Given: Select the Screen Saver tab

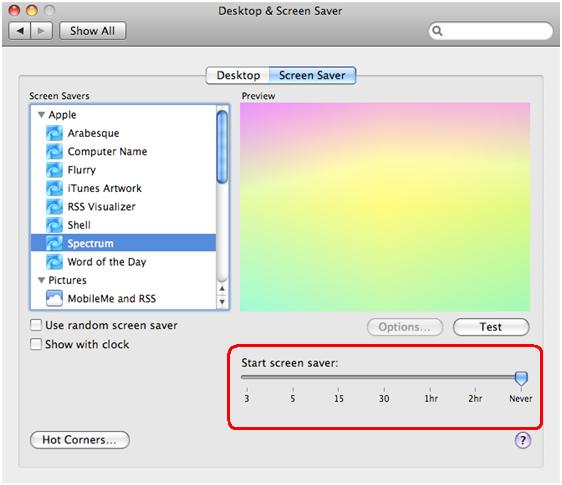Looking at the screenshot, I should (312, 75).
